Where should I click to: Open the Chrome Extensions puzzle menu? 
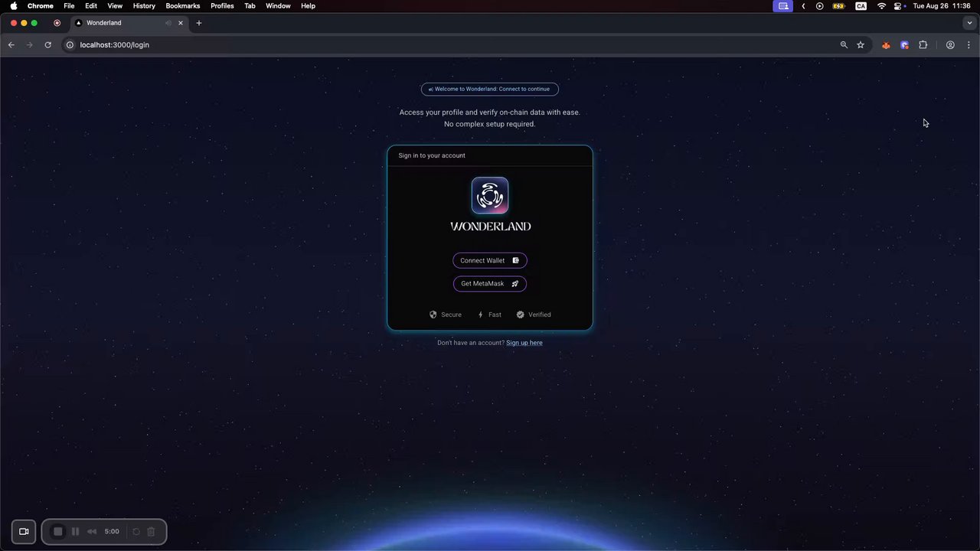tap(923, 45)
